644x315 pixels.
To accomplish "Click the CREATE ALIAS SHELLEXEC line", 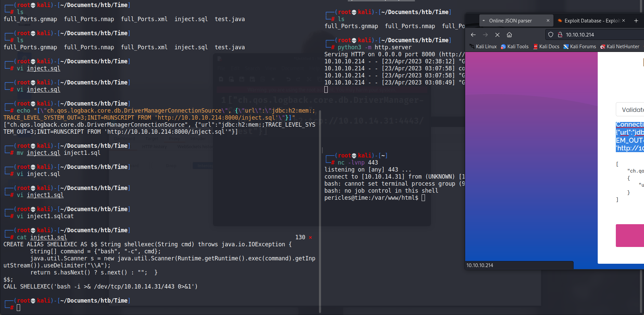I will pos(148,244).
